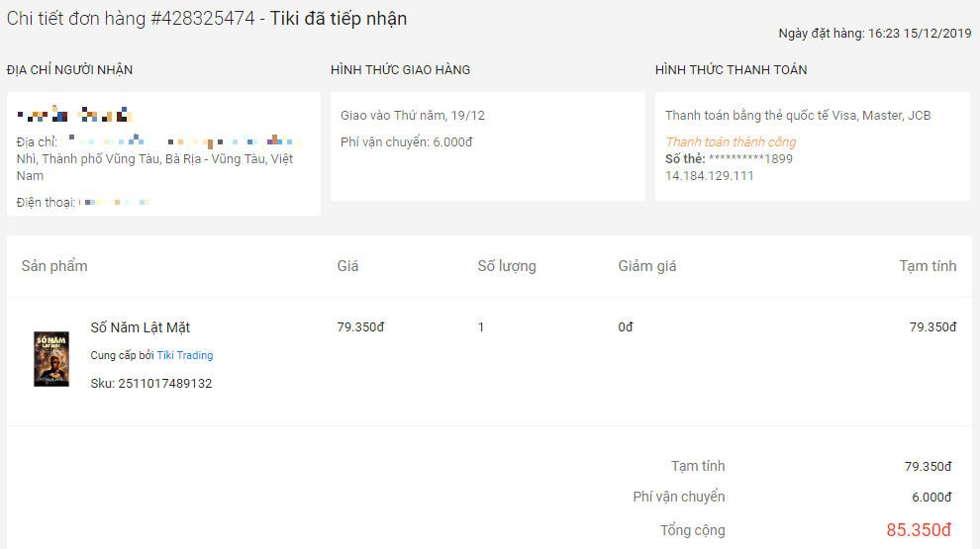This screenshot has height=549, width=980.
Task: Click the Giá column header
Action: coord(347,266)
